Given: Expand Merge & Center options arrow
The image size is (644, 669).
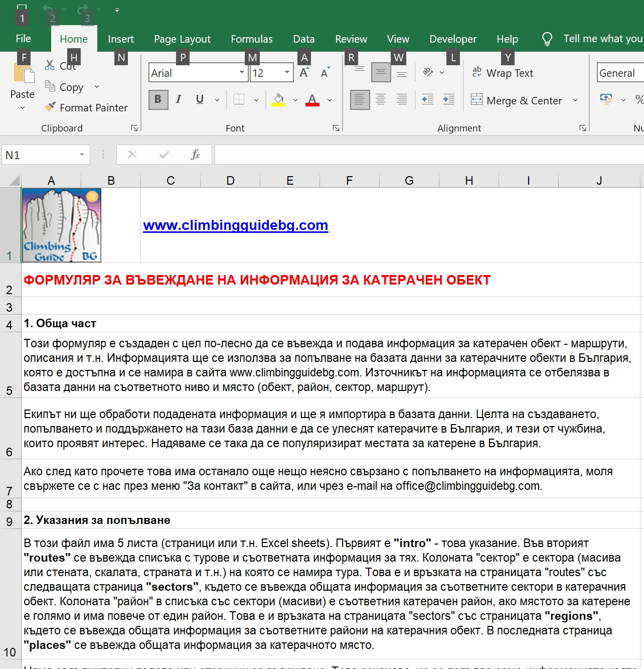Looking at the screenshot, I should 575,100.
